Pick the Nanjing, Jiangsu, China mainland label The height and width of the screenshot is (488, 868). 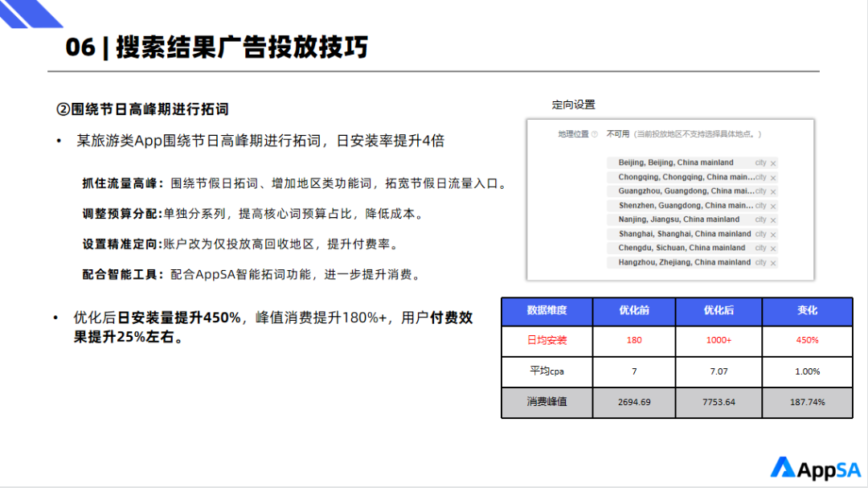[679, 219]
